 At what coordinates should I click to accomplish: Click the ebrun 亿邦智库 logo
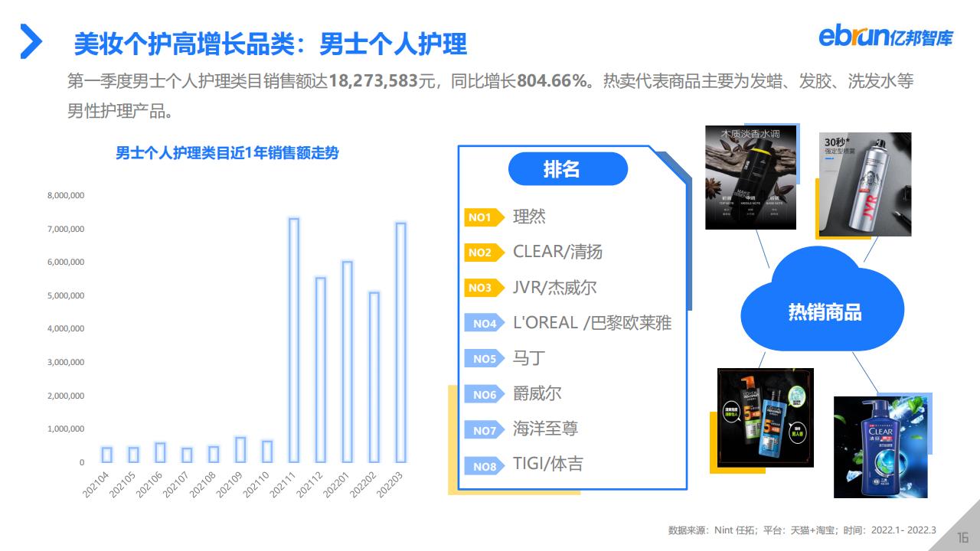click(887, 37)
